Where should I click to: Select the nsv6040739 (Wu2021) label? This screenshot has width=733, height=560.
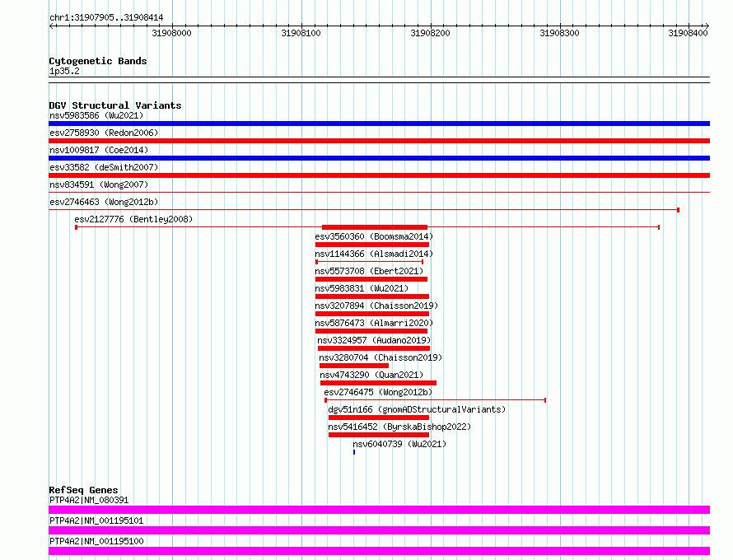point(399,444)
